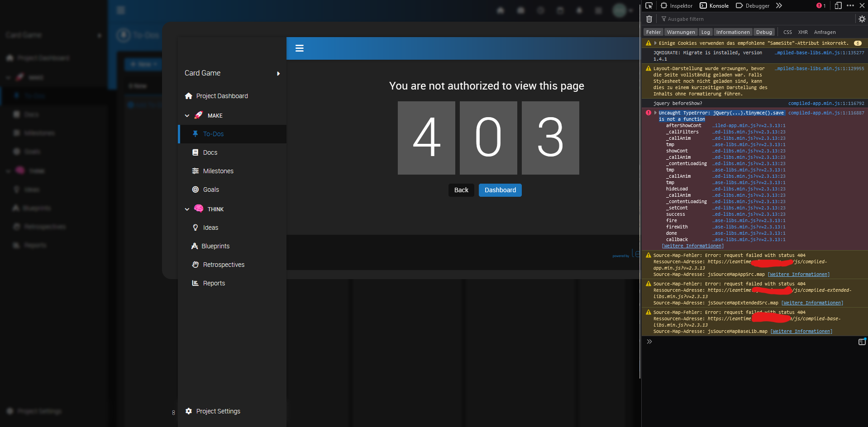
Task: Clear console output with the trash icon
Action: point(649,19)
